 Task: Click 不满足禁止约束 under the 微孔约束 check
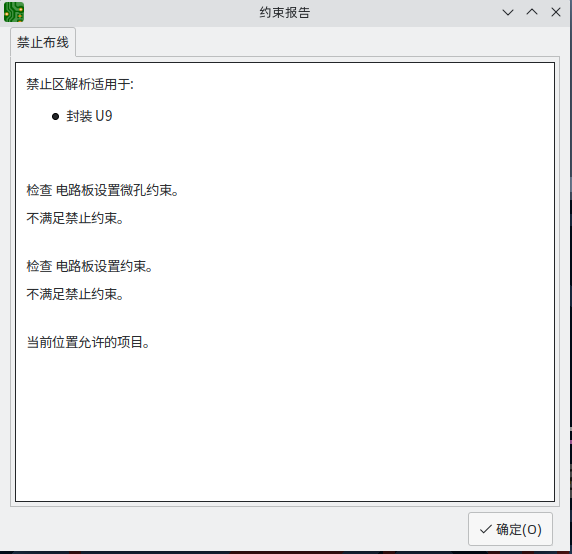(75, 218)
